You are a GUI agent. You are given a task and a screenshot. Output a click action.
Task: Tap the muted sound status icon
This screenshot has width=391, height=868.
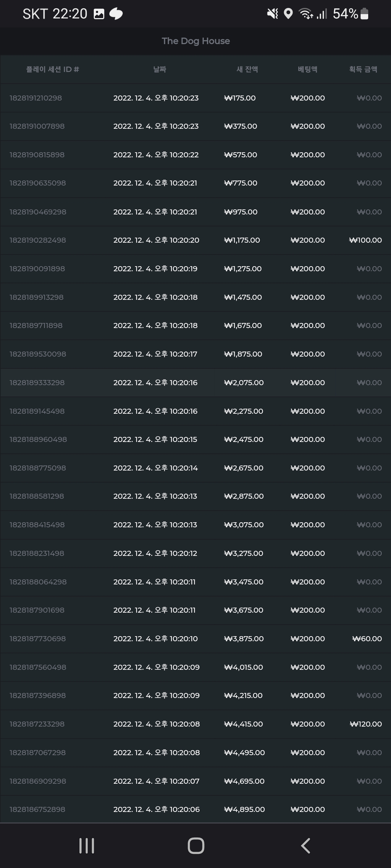tap(272, 14)
